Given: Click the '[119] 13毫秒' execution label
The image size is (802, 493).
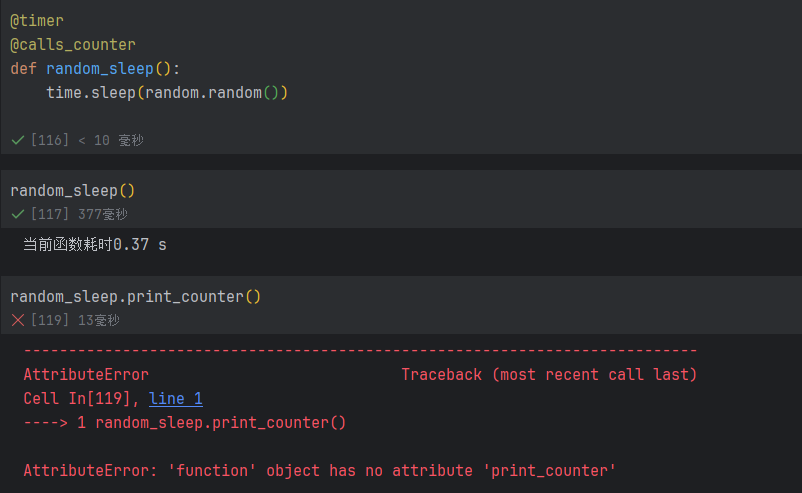Looking at the screenshot, I should click(75, 320).
